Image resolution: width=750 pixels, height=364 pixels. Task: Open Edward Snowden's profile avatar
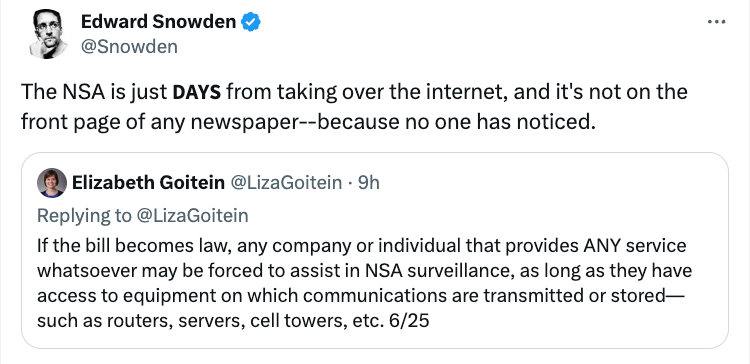[x=48, y=34]
